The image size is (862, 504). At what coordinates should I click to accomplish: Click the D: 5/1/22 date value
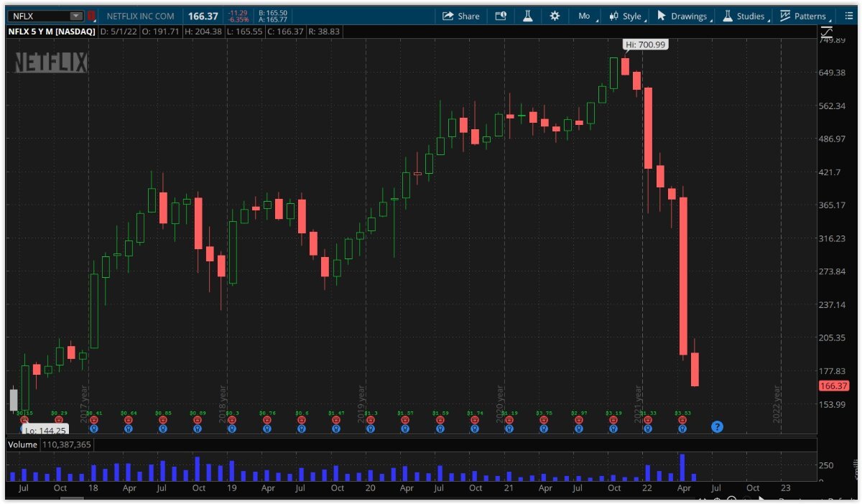tap(119, 32)
